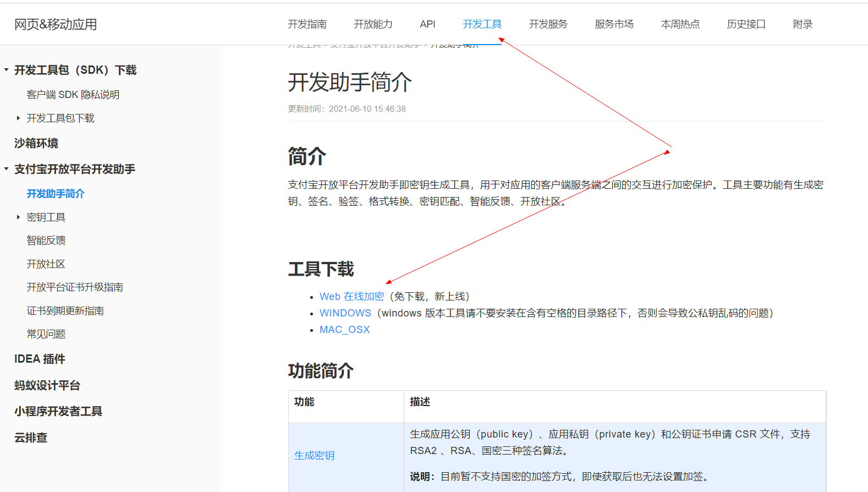Open 开放平台证书升级指南 page
Image resolution: width=868 pixels, height=492 pixels.
[75, 287]
